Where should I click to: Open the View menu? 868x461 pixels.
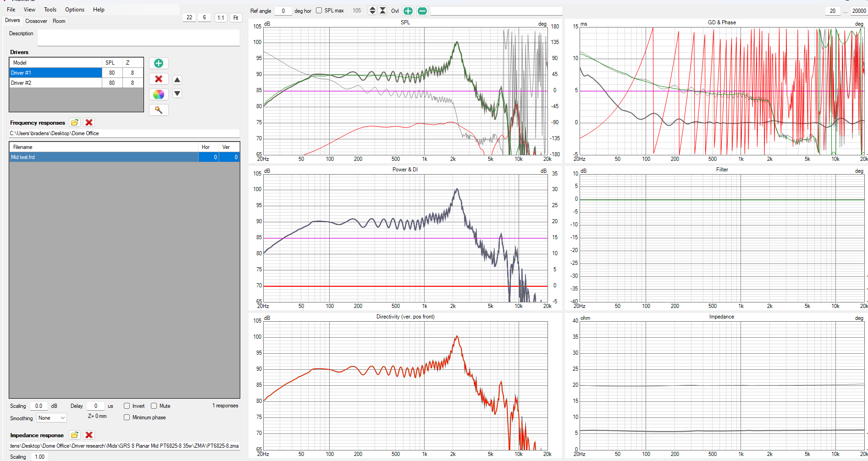click(29, 10)
